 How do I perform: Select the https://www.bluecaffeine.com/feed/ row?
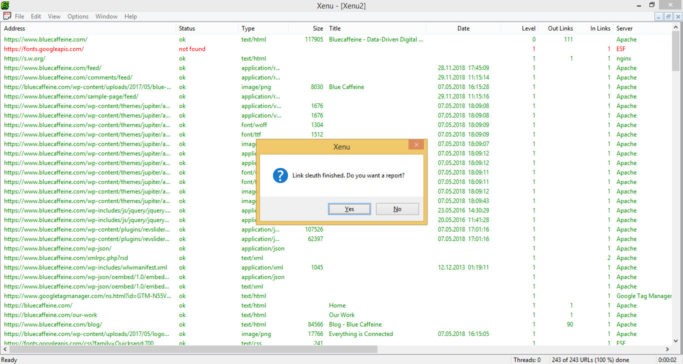pos(336,68)
